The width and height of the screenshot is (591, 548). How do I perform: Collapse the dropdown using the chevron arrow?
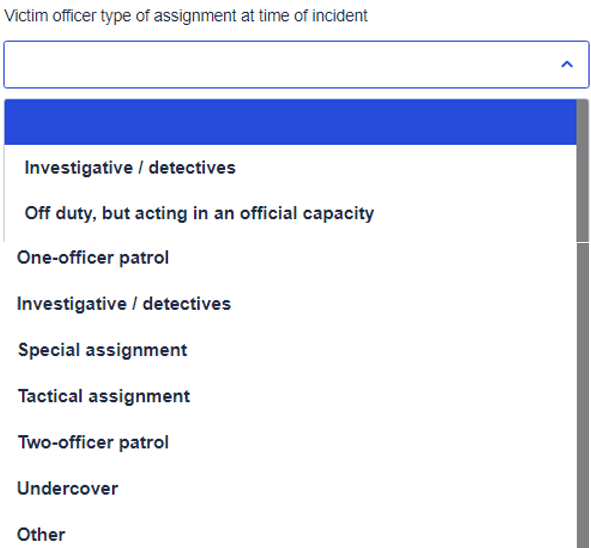click(567, 64)
